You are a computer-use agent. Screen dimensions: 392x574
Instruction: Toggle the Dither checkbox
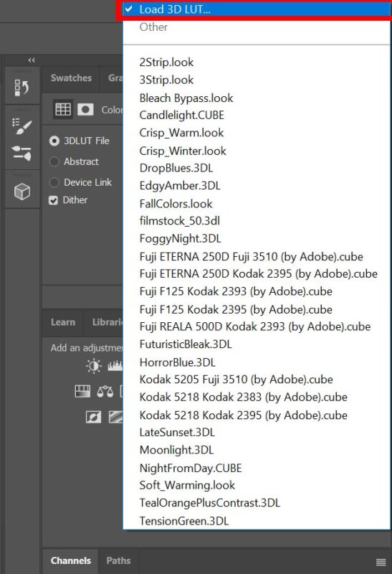pos(53,200)
